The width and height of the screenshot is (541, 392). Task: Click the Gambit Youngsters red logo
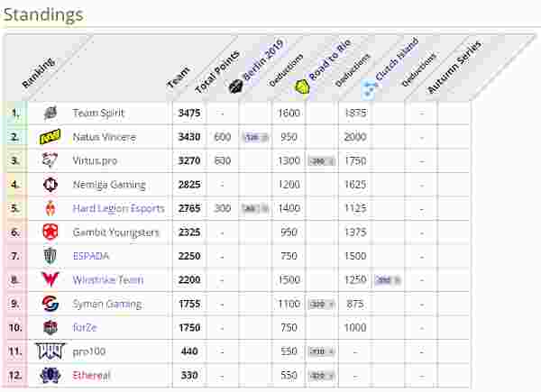pos(50,232)
